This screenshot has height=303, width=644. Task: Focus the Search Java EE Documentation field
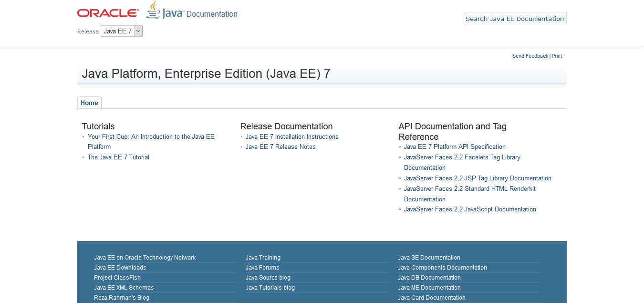click(x=515, y=19)
